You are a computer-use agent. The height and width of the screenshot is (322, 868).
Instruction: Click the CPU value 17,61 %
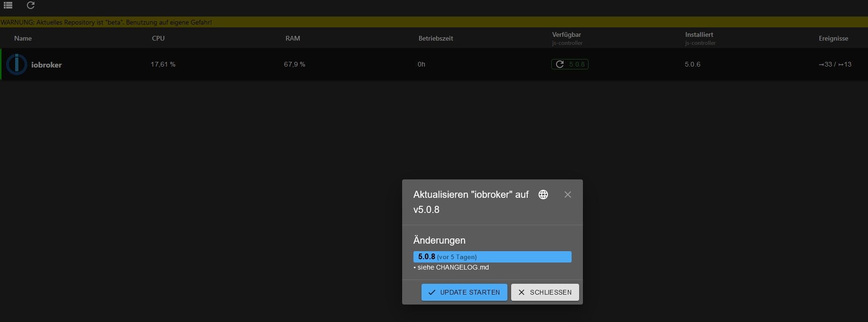click(163, 64)
